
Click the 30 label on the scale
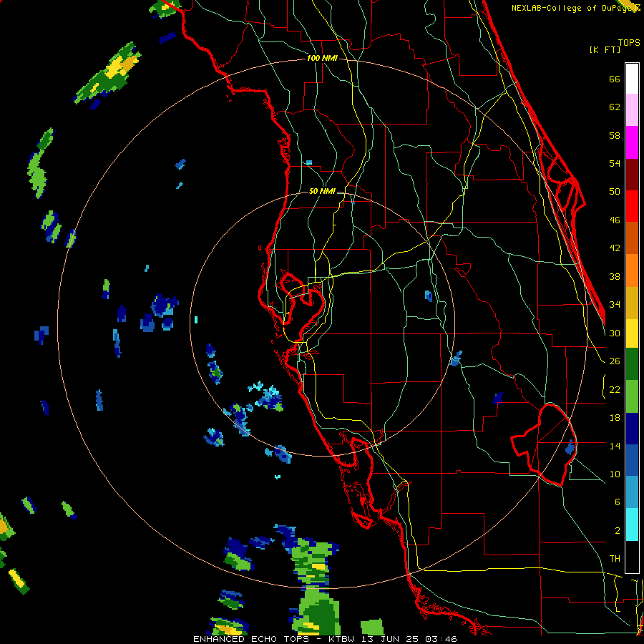pyautogui.click(x=615, y=333)
